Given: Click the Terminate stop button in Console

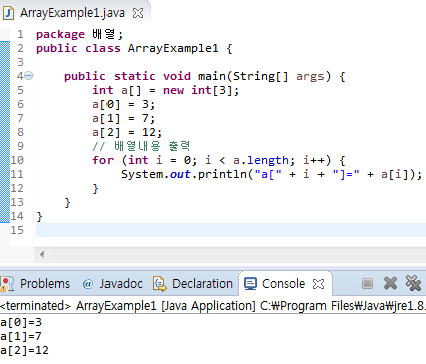Looking at the screenshot, I should point(367,284).
